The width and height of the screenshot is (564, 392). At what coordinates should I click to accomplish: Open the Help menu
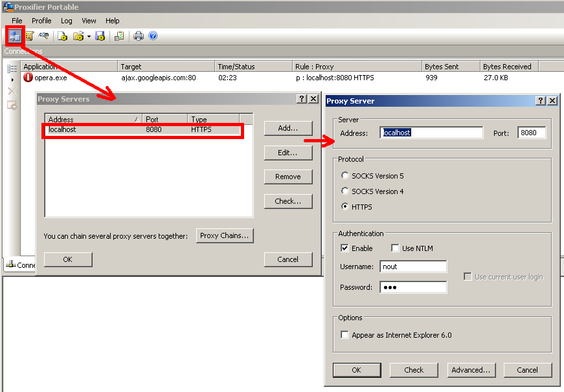coord(112,21)
